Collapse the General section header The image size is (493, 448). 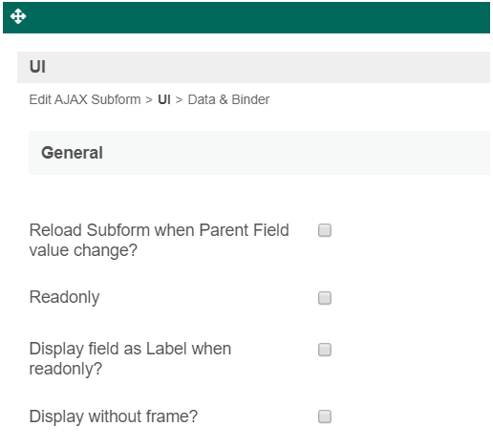pos(259,153)
